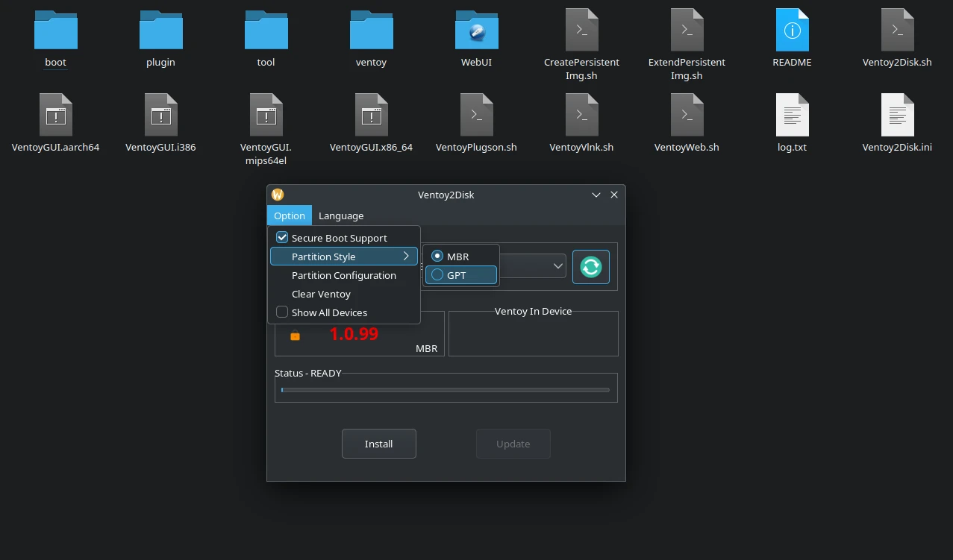Select the VentoyGUI.i386 executable icon
Viewport: 953px width, 560px height.
(x=161, y=115)
